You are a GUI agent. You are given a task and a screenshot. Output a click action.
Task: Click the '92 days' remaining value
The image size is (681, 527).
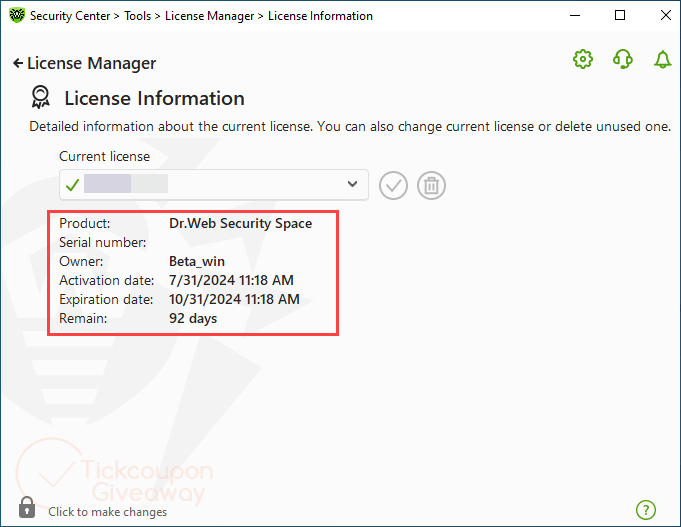pos(193,318)
